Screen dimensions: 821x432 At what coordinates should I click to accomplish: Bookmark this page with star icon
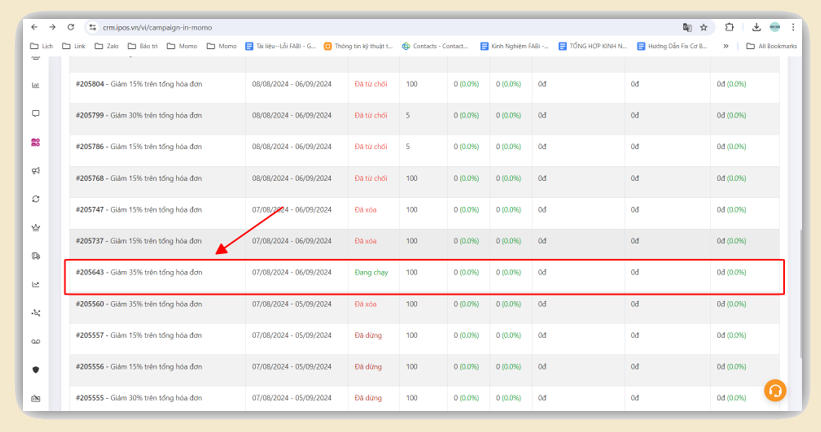[x=703, y=27]
